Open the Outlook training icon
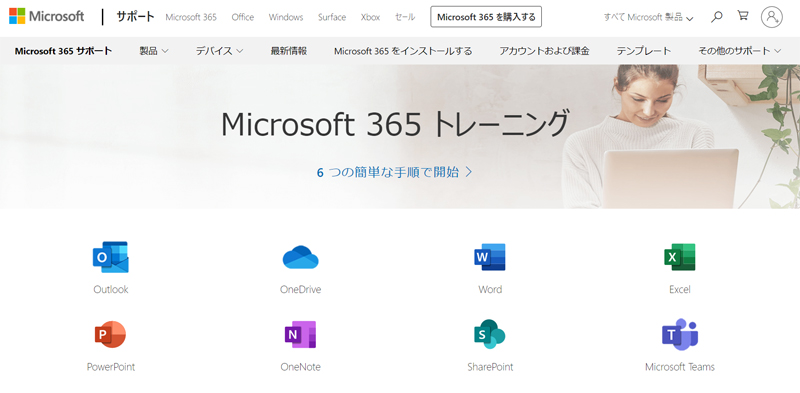800x393 pixels. tap(111, 257)
